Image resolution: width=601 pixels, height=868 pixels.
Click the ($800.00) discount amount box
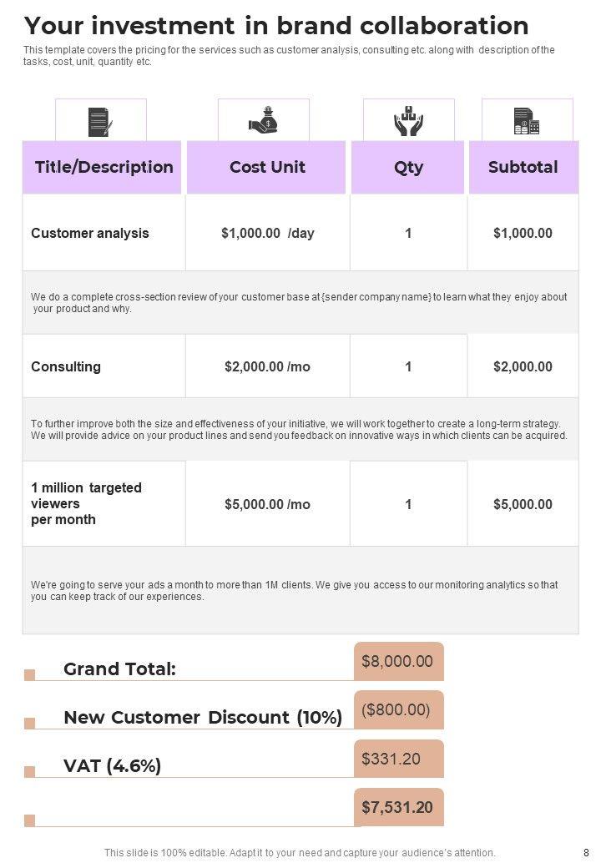[x=398, y=709]
